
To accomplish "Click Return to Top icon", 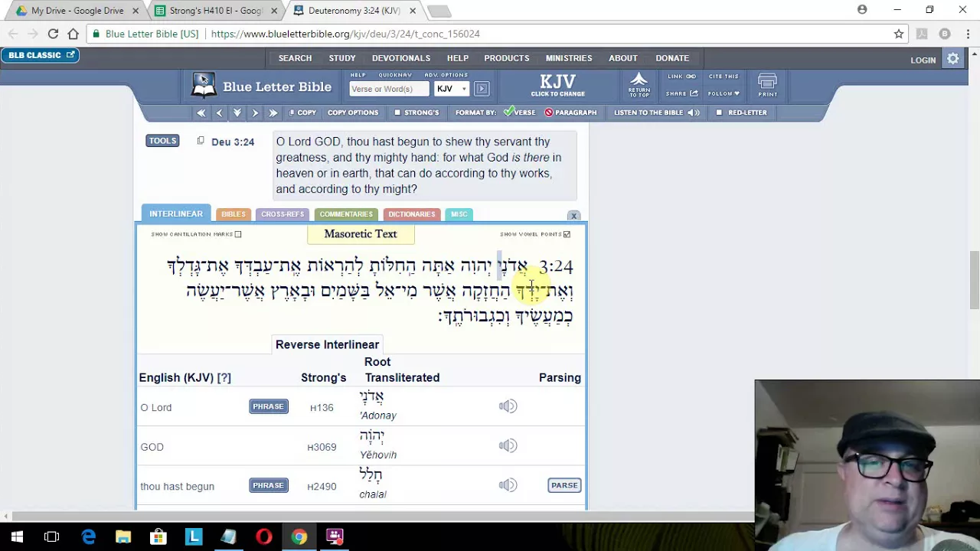I will (639, 85).
